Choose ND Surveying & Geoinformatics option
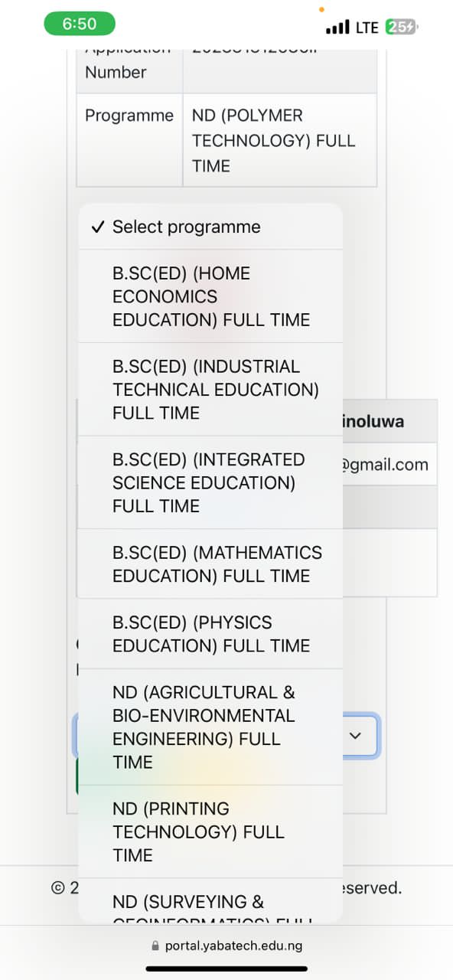Viewport: 453px width, 980px height. (x=210, y=900)
